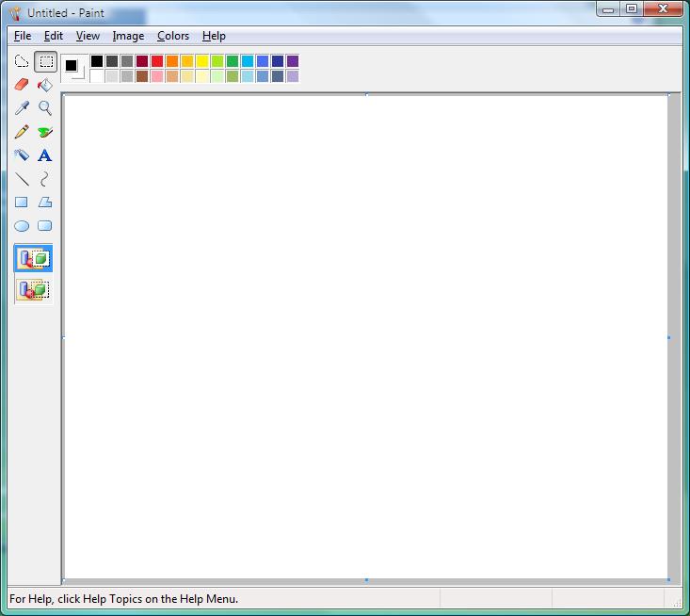Select the Text tool

point(44,155)
